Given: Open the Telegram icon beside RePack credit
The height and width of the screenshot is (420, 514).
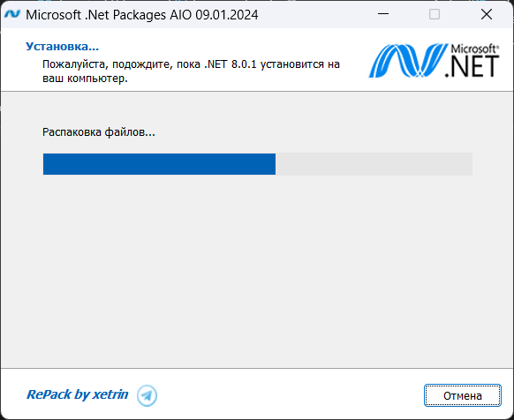Looking at the screenshot, I should (x=147, y=395).
